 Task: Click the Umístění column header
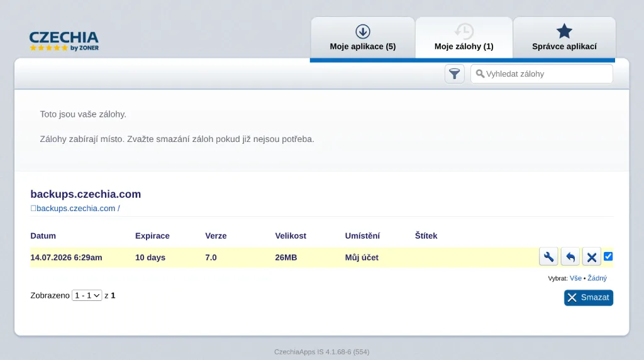coord(362,236)
